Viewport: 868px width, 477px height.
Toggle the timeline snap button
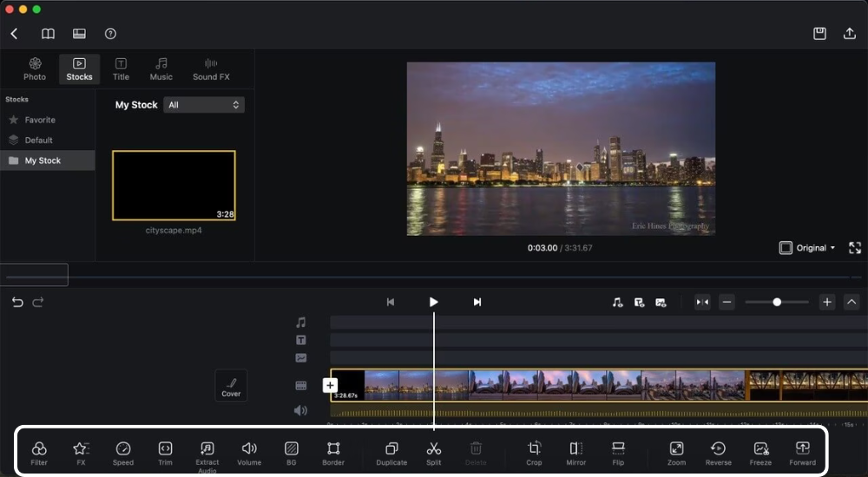click(702, 302)
